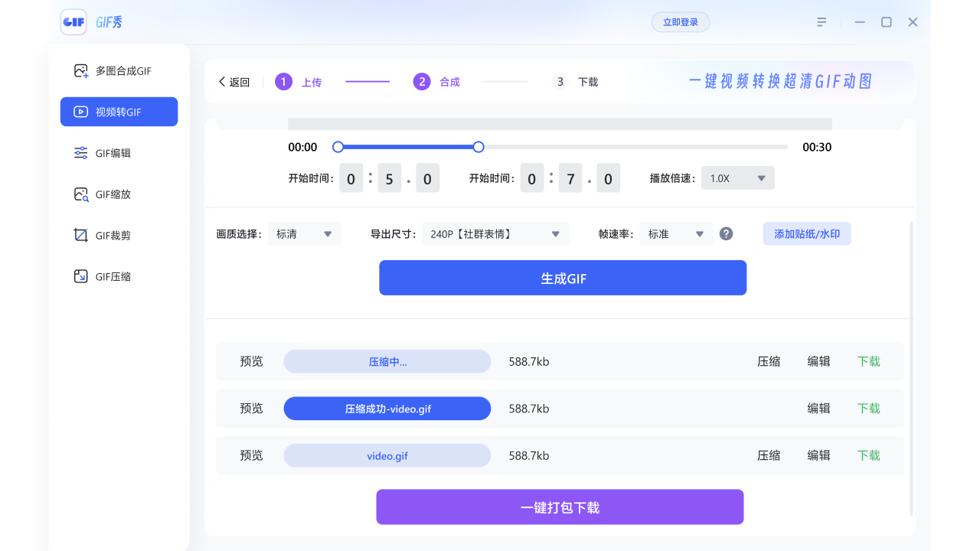Open the GIF编辑 tool
Image resolution: width=980 pixels, height=551 pixels.
coord(119,152)
